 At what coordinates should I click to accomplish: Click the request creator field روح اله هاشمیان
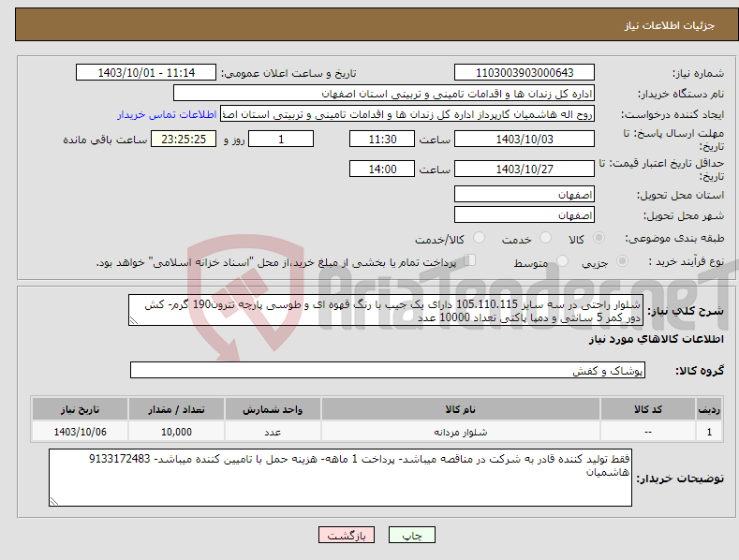click(x=407, y=114)
